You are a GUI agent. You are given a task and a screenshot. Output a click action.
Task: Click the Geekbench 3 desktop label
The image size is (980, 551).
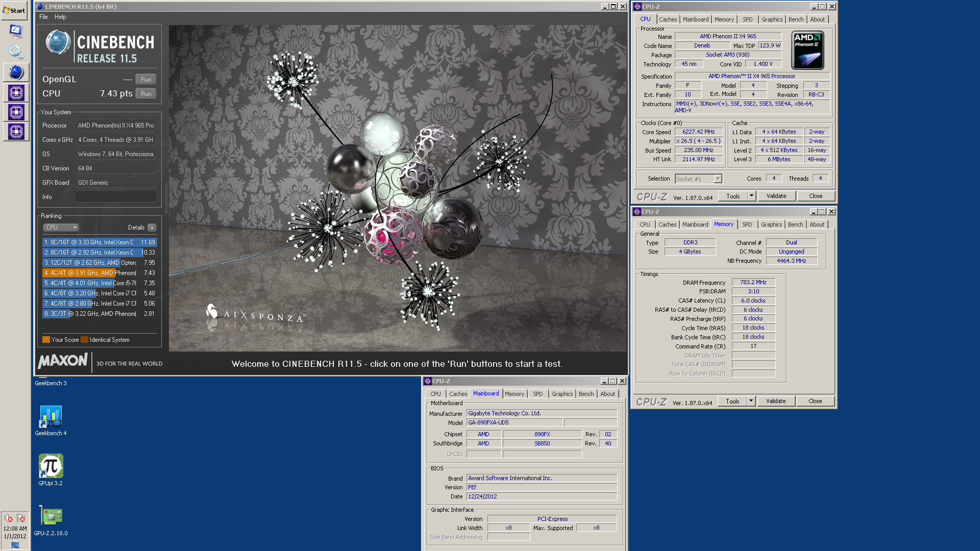51,383
